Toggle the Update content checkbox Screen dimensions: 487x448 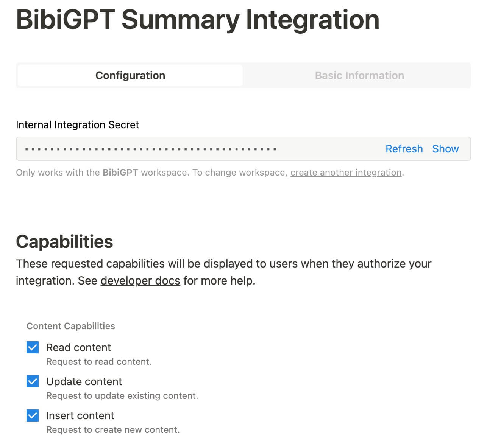33,381
